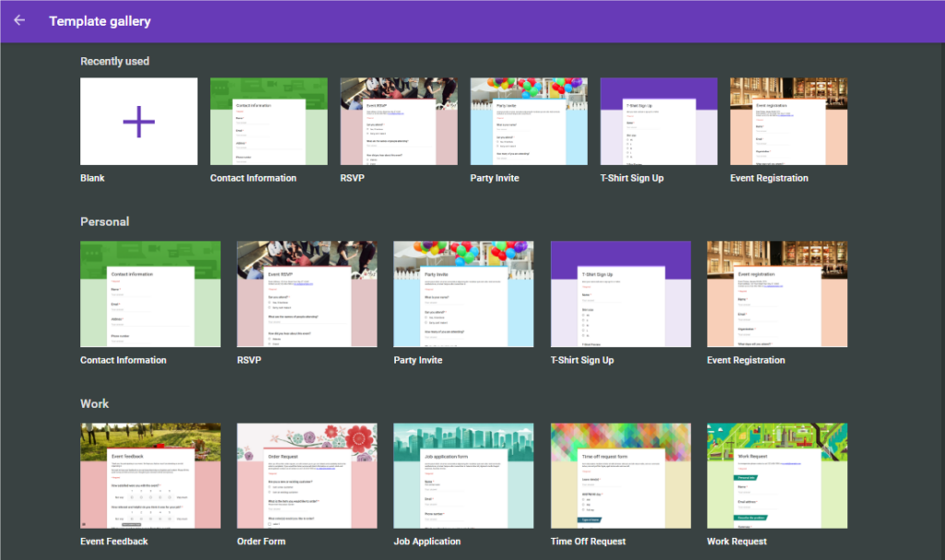Click the 'Work Request' text label
This screenshot has width=945, height=560.
tap(736, 542)
